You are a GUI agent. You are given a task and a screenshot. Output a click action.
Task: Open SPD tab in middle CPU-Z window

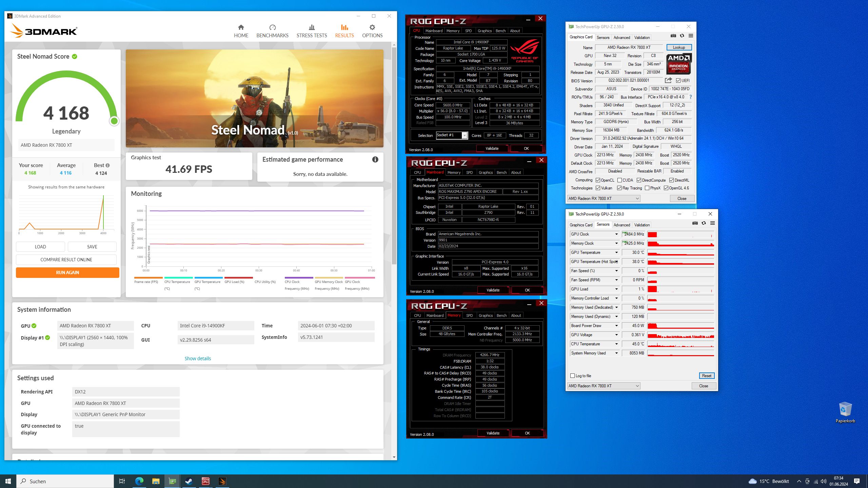pos(469,172)
